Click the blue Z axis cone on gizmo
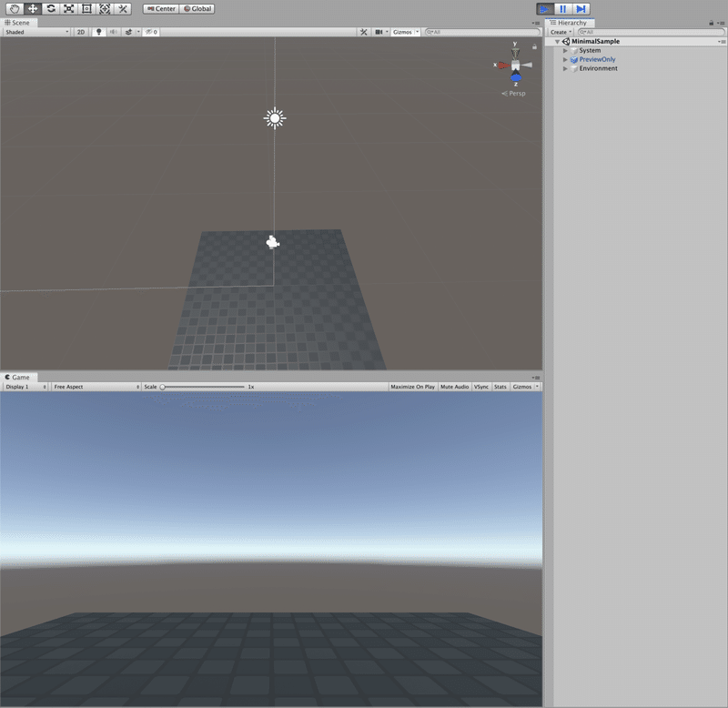The height and width of the screenshot is (708, 728). click(516, 78)
